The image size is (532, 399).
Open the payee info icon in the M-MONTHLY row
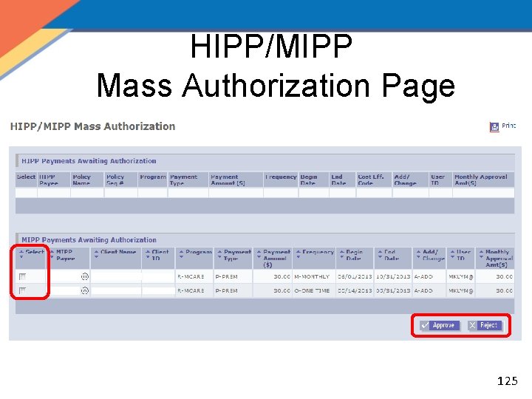(x=85, y=276)
